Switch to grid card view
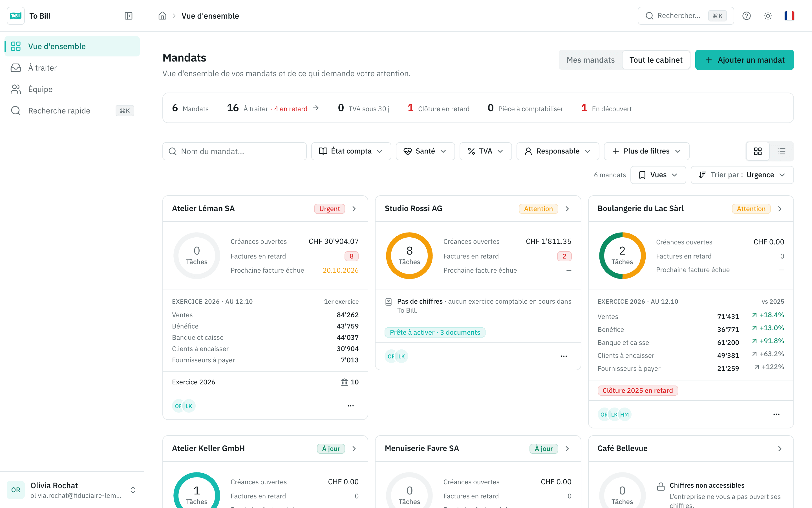The width and height of the screenshot is (812, 508). 758,151
